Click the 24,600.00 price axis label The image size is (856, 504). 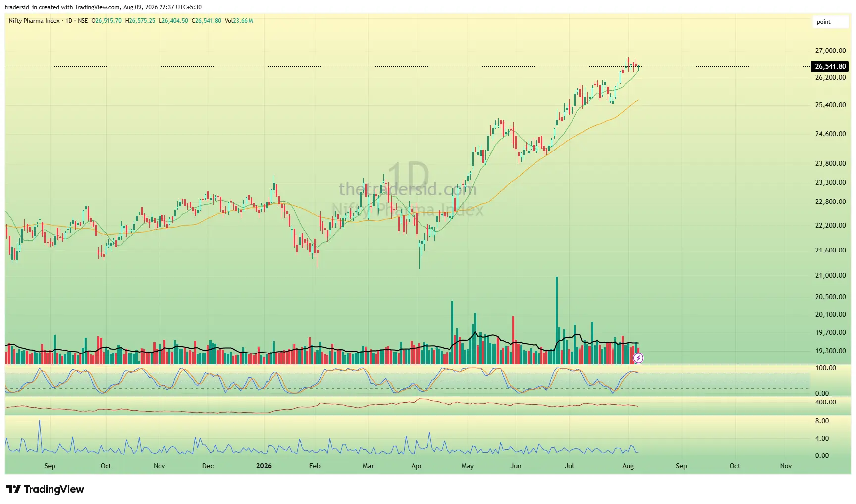coord(830,134)
